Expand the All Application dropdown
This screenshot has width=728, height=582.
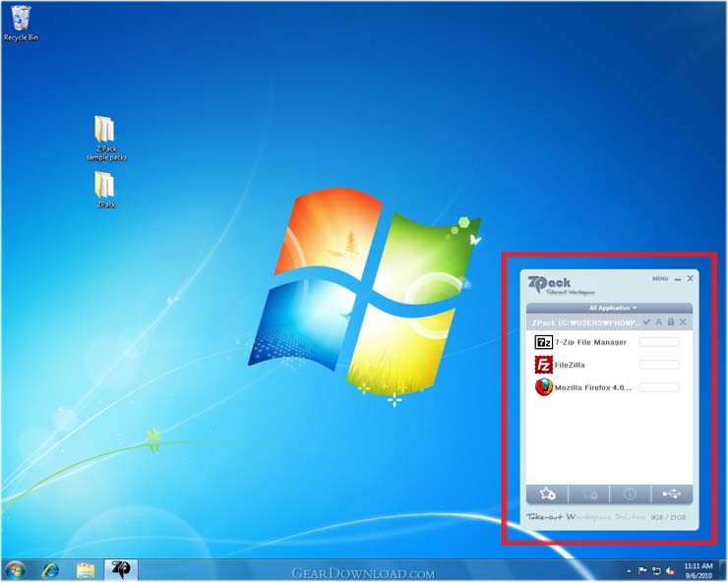tap(612, 308)
